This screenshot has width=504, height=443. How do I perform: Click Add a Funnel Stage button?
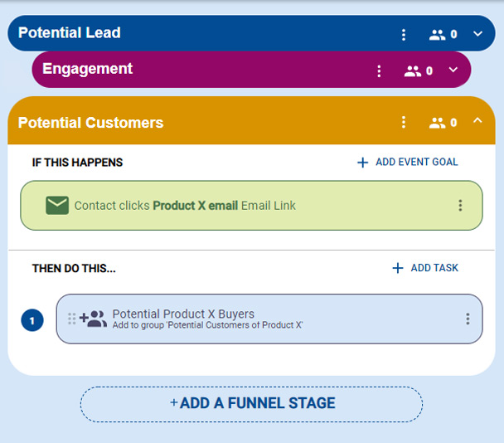(x=251, y=404)
